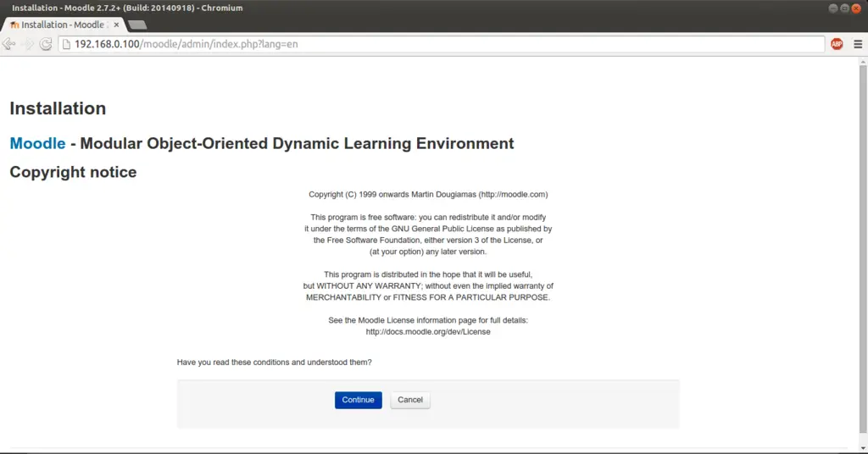Screen dimensions: 868x454
Task: Open the AdBlock Plus extension icon
Action: tap(837, 44)
